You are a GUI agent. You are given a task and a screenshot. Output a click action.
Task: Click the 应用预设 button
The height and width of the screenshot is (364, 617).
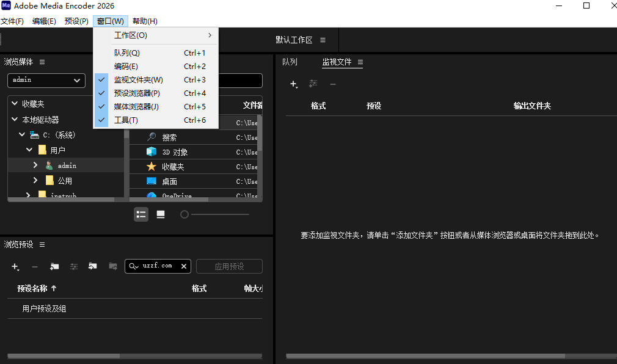click(x=230, y=266)
